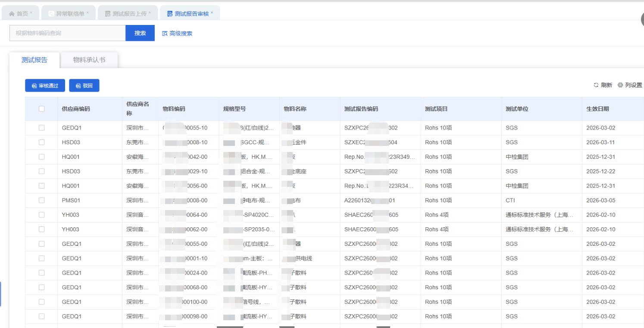Close the 测试报告上传 tab with its x
The height and width of the screenshot is (328, 644).
click(150, 13)
